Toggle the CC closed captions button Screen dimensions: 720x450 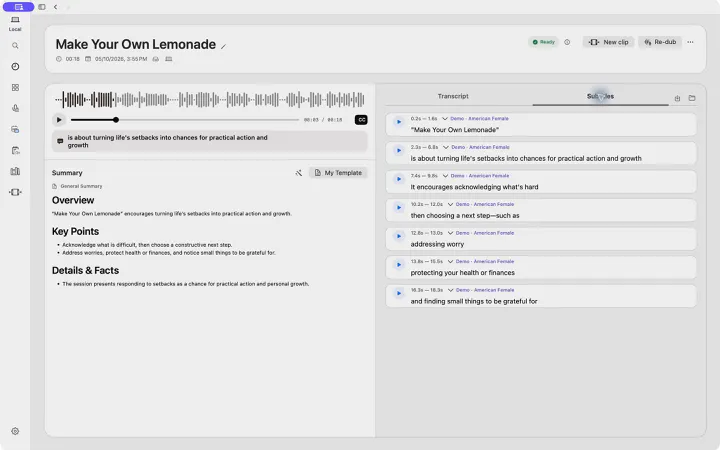[361, 120]
